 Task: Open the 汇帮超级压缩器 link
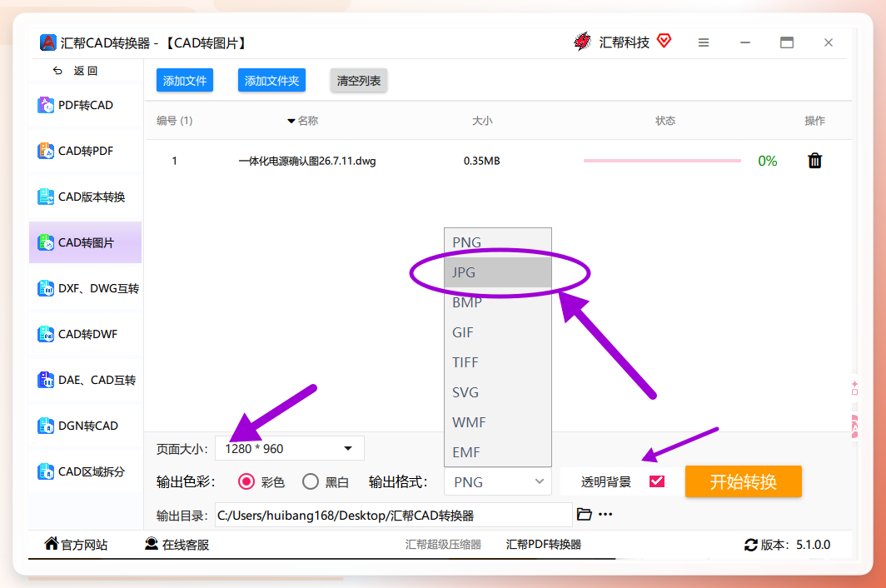(443, 545)
